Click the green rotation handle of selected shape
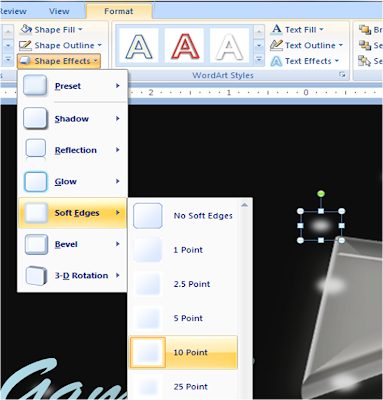383x400 pixels. point(321,194)
